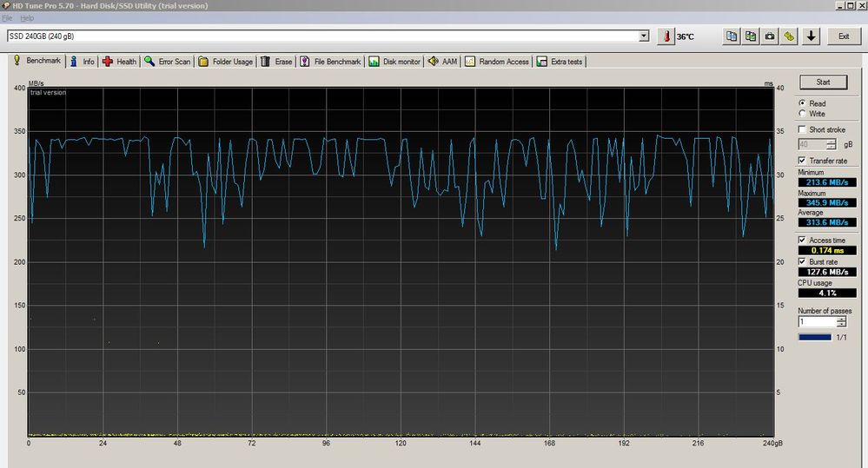Click the 4.1% CPU usage value
Viewport: 868px width, 468px height.
[x=827, y=293]
